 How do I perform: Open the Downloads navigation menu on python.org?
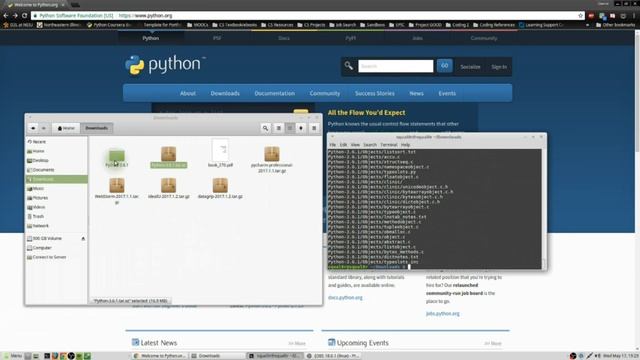[225, 93]
